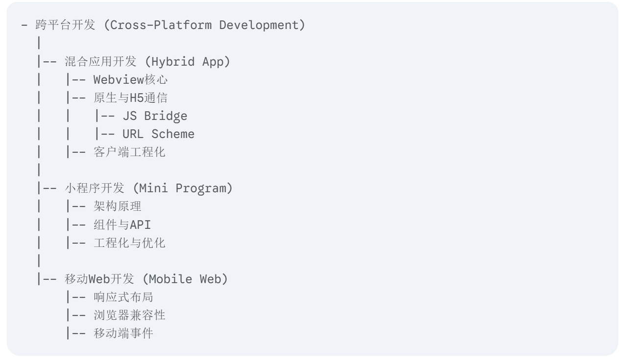Click the JS Bridge leaf
This screenshot has height=364, width=627.
155,116
